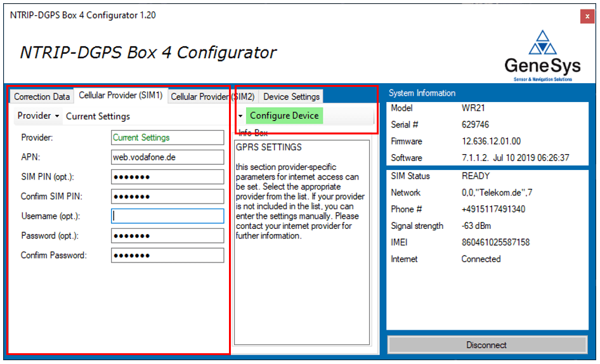Viewport: 600px width, 364px height.
Task: Click the green Configure Device button
Action: click(x=284, y=115)
